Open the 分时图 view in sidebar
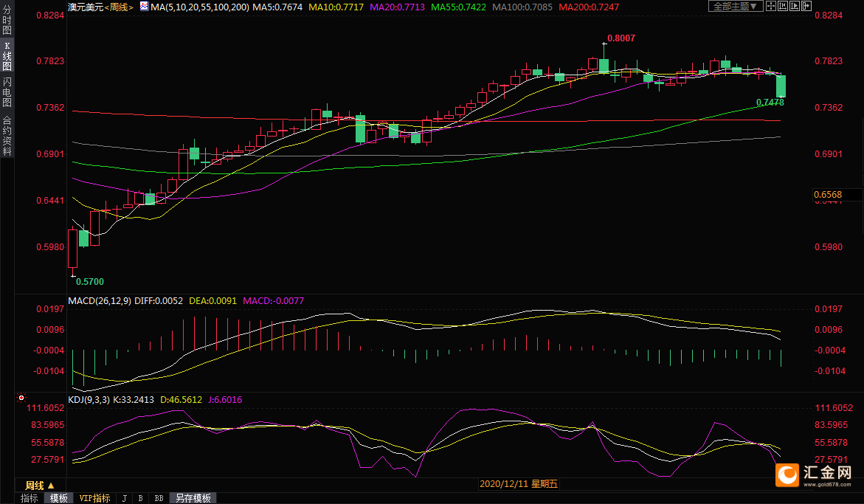Viewport: 864px width, 504px height. coord(7,20)
